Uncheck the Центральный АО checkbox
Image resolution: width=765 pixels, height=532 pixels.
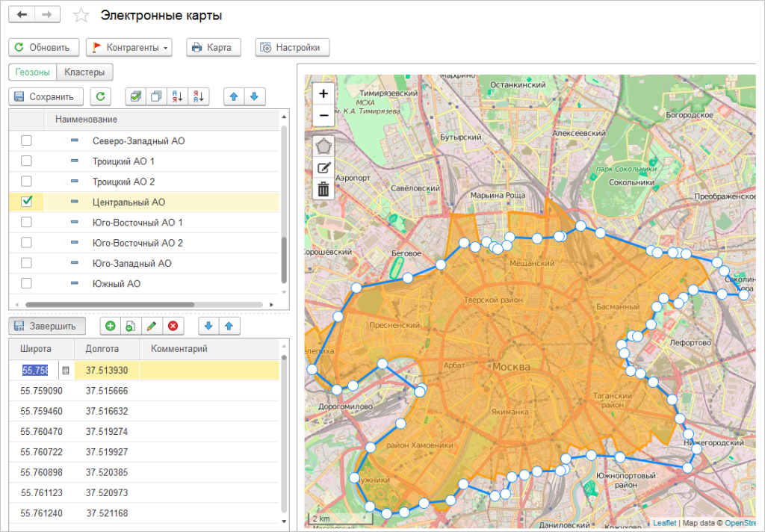[27, 202]
